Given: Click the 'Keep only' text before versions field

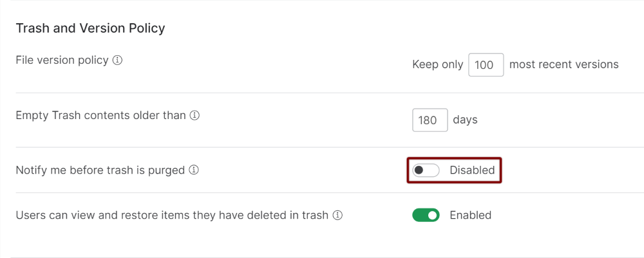Looking at the screenshot, I should point(438,65).
